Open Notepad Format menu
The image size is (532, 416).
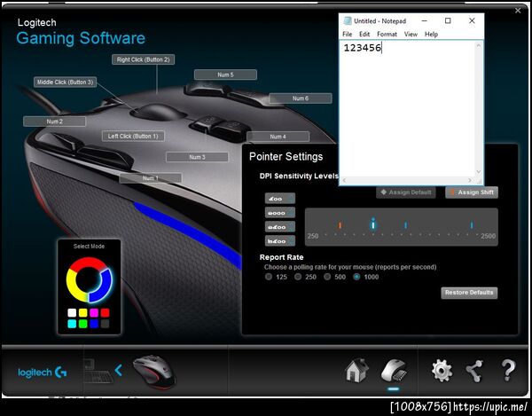[x=387, y=35]
